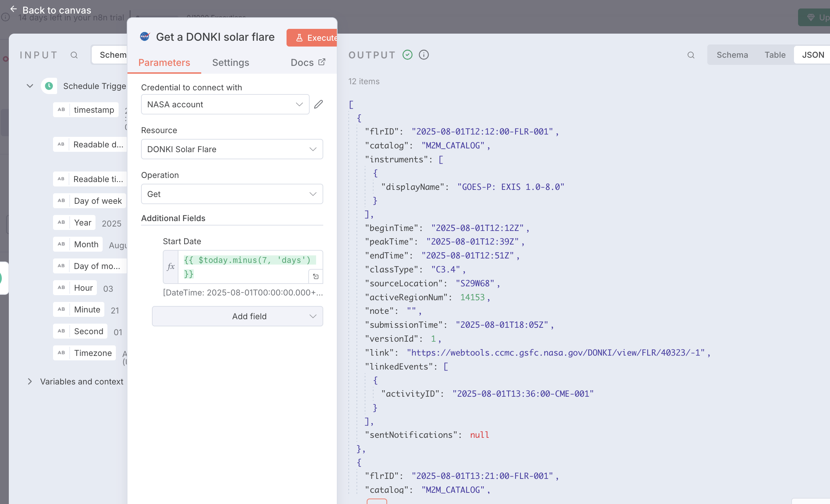This screenshot has width=830, height=504.
Task: Collapse the Schedule Trigger section
Action: click(x=30, y=86)
